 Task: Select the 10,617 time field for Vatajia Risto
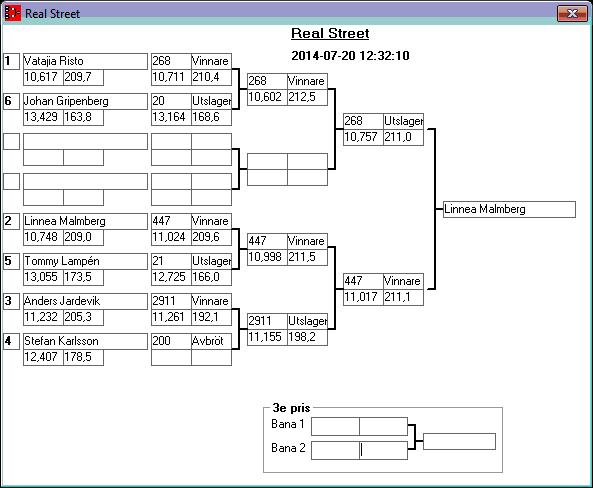43,78
